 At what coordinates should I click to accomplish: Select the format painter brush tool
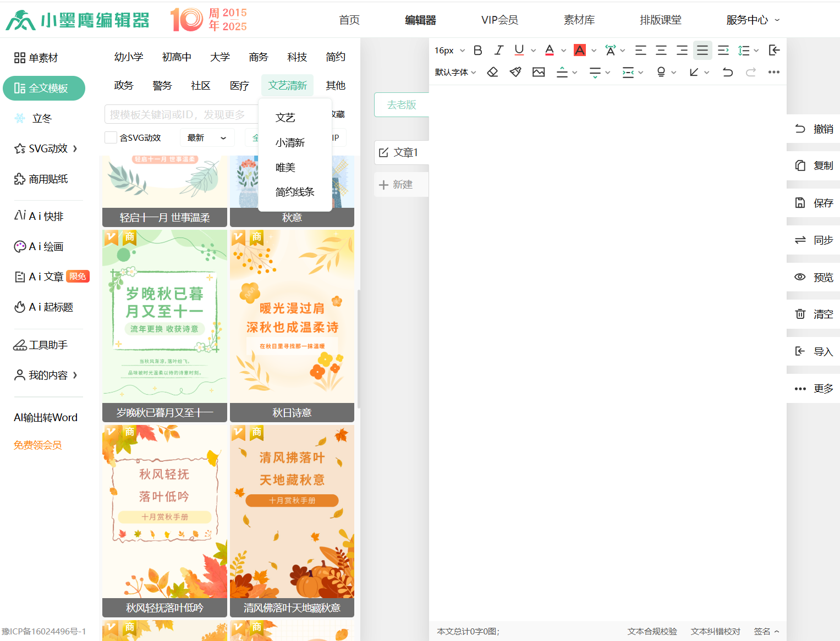[515, 72]
